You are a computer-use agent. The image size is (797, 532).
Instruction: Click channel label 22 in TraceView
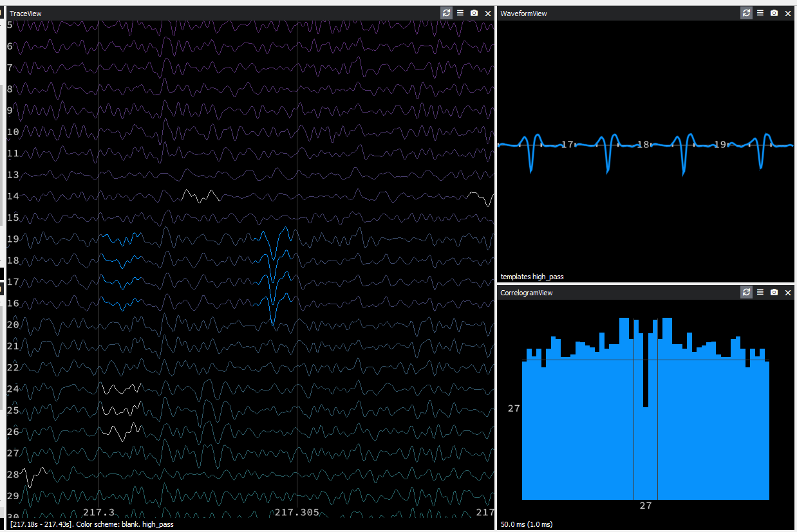click(13, 367)
